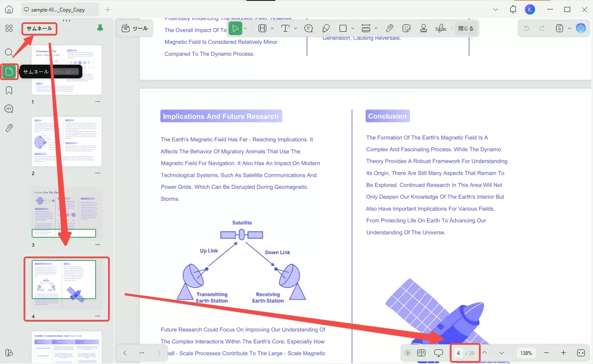
Task: Select the thumbnail panel icon in sidebar
Action: pos(9,72)
